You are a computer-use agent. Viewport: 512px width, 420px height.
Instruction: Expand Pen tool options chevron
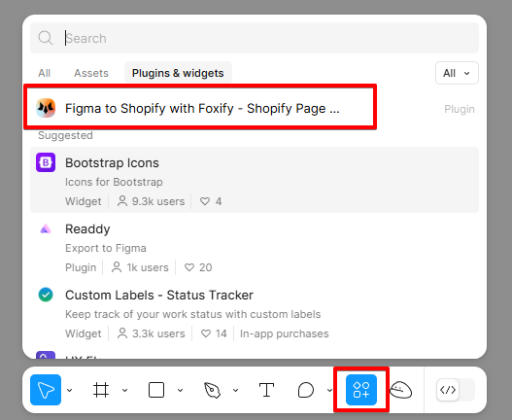(x=235, y=390)
